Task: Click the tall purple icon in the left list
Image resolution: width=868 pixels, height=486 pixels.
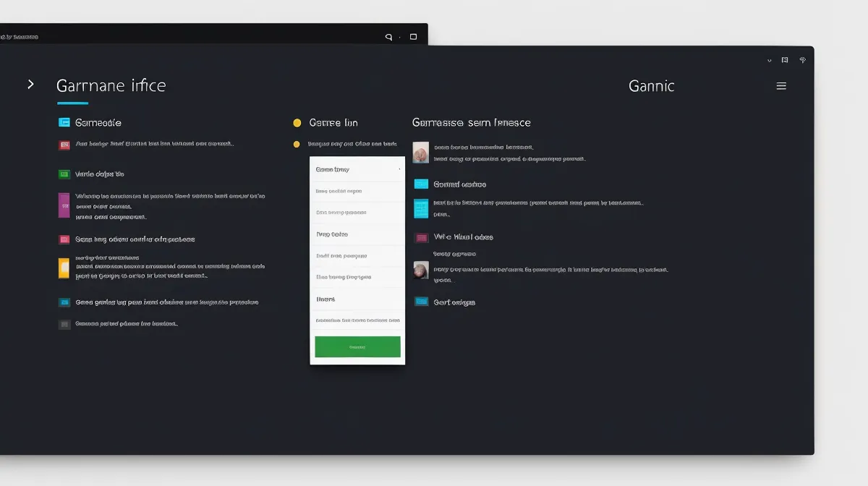Action: pyautogui.click(x=64, y=205)
